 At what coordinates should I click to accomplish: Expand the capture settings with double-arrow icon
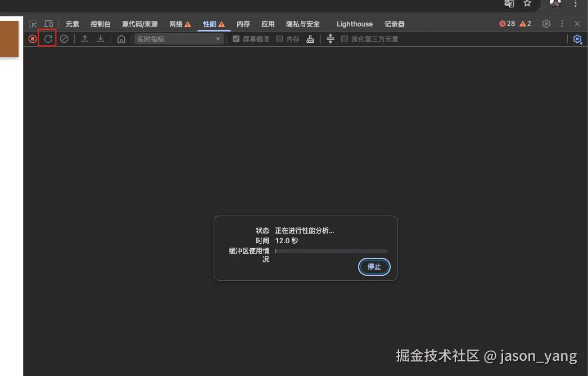click(x=330, y=39)
